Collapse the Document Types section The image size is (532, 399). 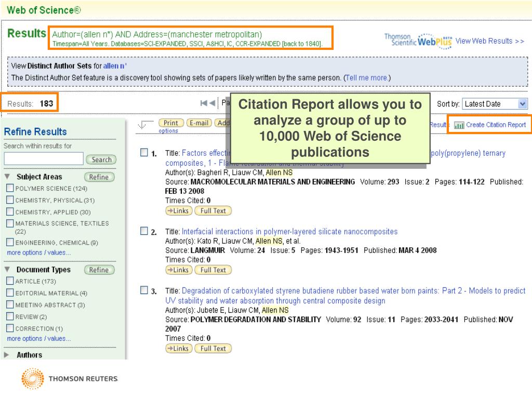pos(7,270)
